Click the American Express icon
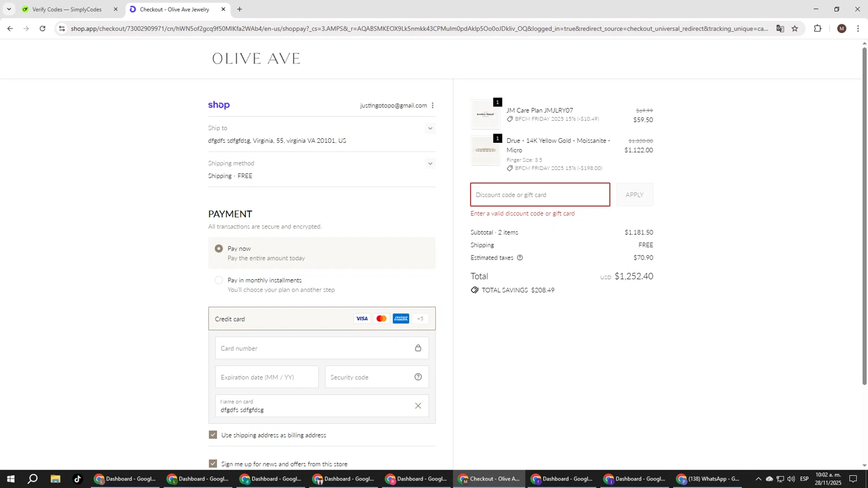Viewport: 868px width, 488px height. point(401,319)
